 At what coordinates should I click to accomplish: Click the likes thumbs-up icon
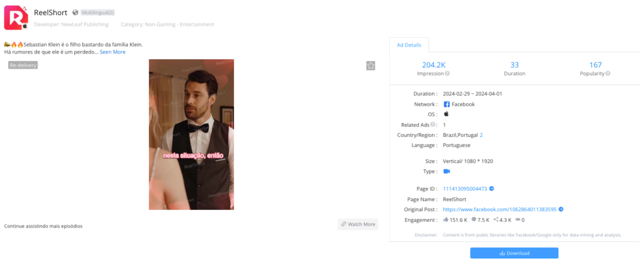click(x=446, y=220)
